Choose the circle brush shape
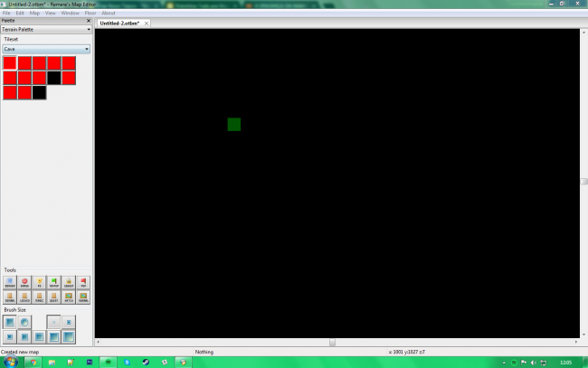 pyautogui.click(x=24, y=322)
